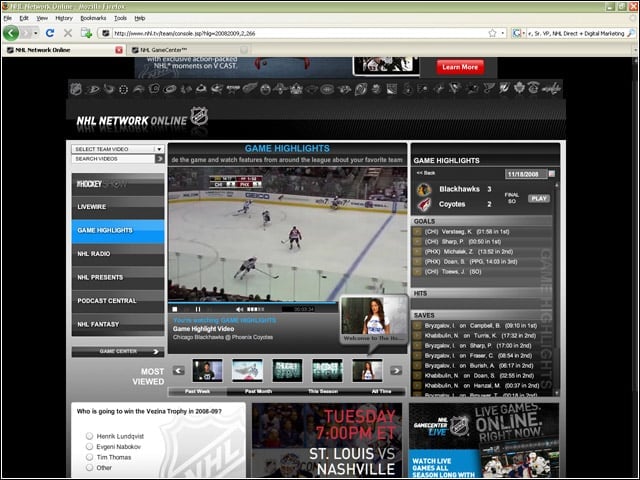Go back with the green browser arrow
This screenshot has height=480, width=640.
tap(11, 33)
